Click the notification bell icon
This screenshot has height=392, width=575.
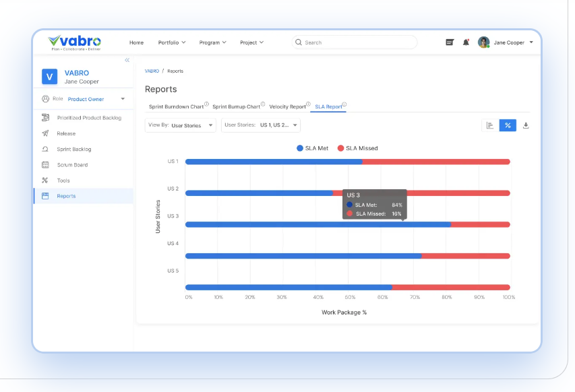tap(466, 42)
